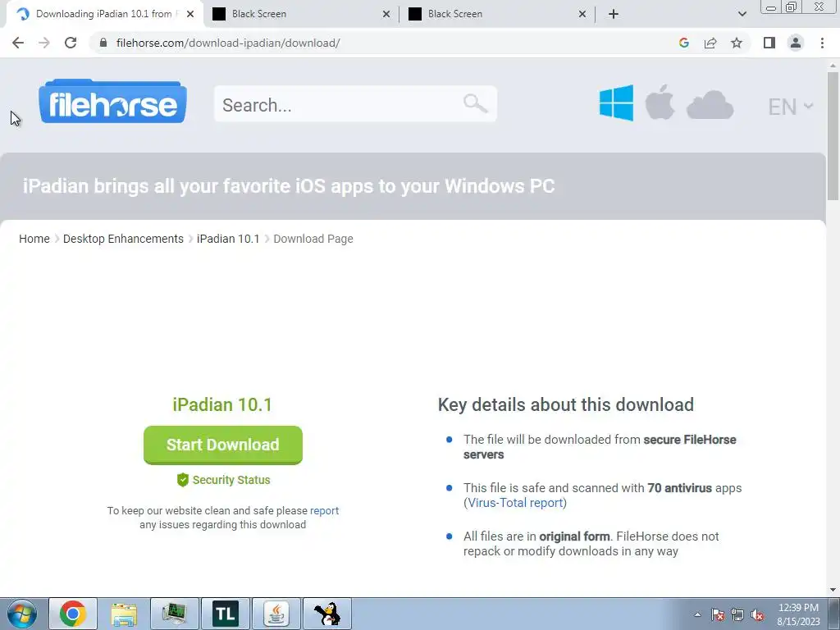Show hidden system tray icons
Screen dimensions: 840x630
697,614
